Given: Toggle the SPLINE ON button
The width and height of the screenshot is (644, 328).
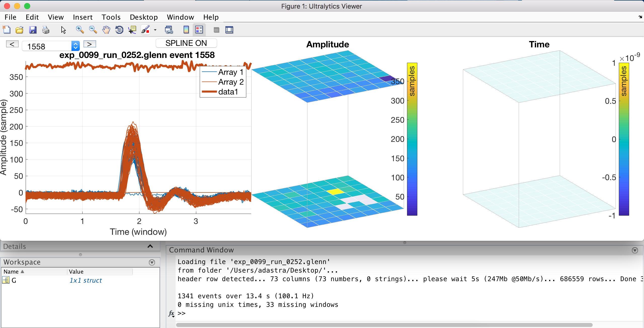Looking at the screenshot, I should pos(186,43).
